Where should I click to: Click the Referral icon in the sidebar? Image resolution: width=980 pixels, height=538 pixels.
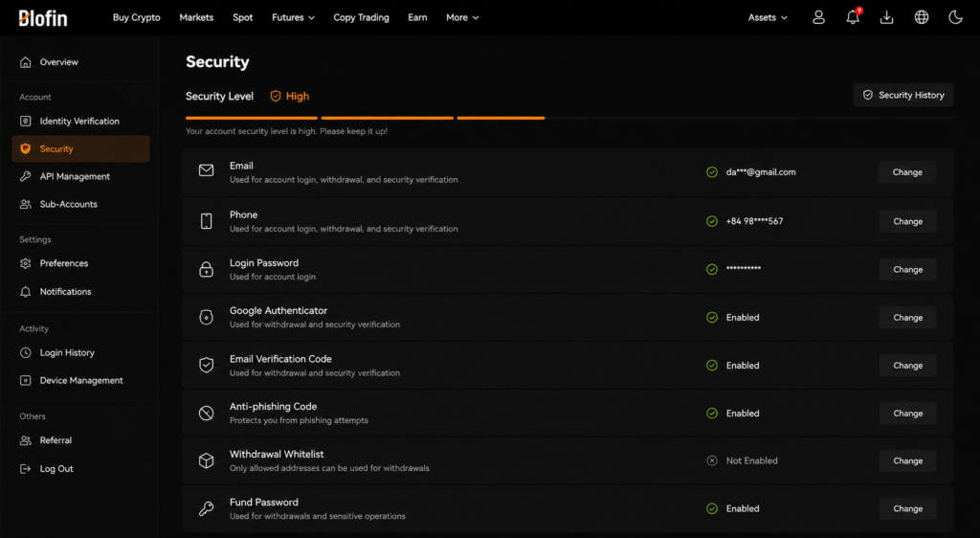point(26,440)
